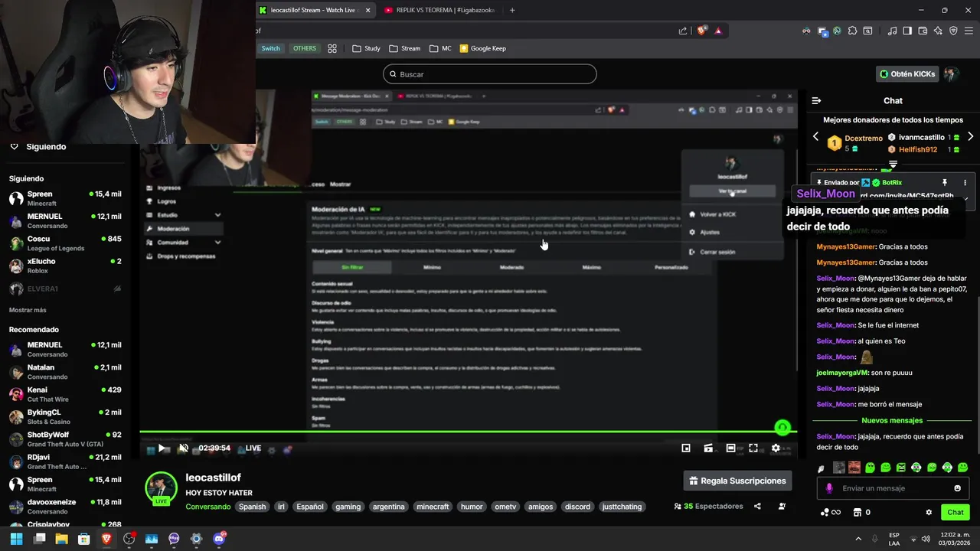The height and width of the screenshot is (551, 980).
Task: Switch to leocastillof Stream browser tab
Action: click(x=314, y=10)
